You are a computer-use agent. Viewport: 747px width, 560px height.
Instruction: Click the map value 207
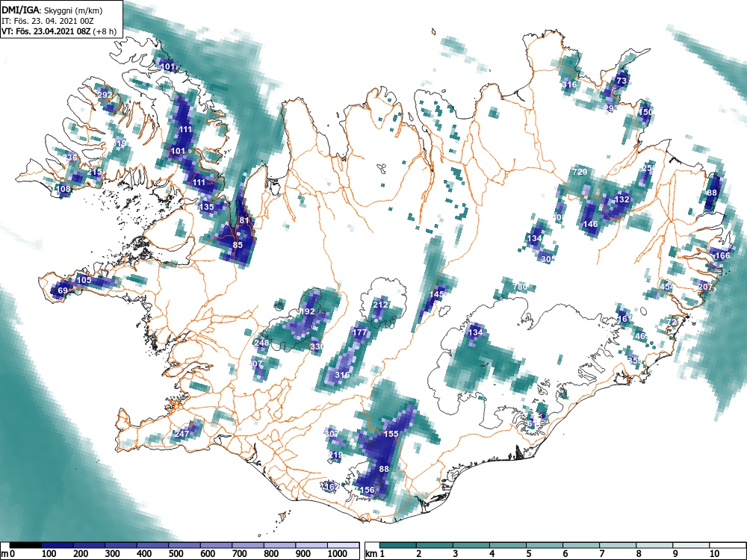(x=705, y=287)
